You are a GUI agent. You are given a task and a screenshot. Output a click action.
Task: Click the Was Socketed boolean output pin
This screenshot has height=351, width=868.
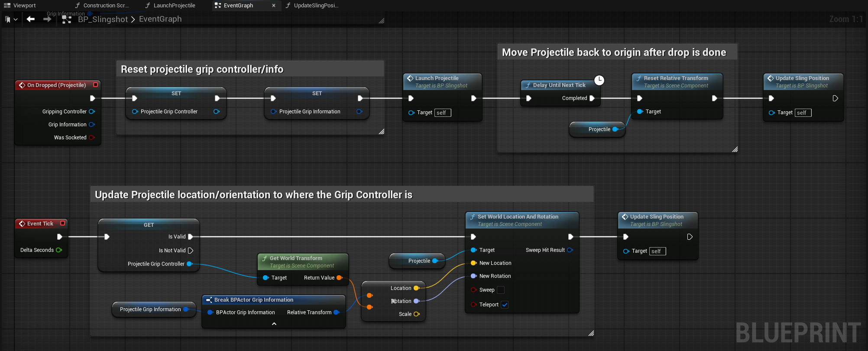(92, 138)
